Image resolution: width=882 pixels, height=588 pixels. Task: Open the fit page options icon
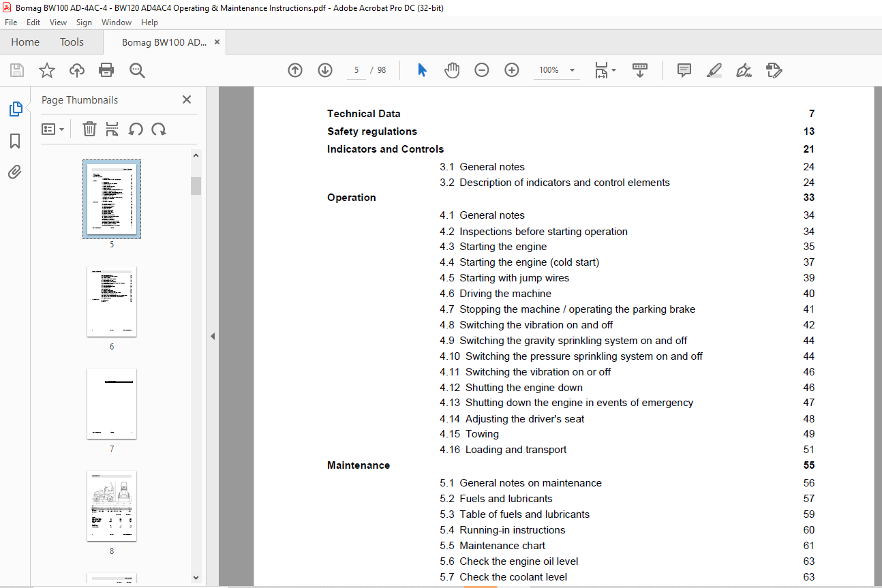605,70
